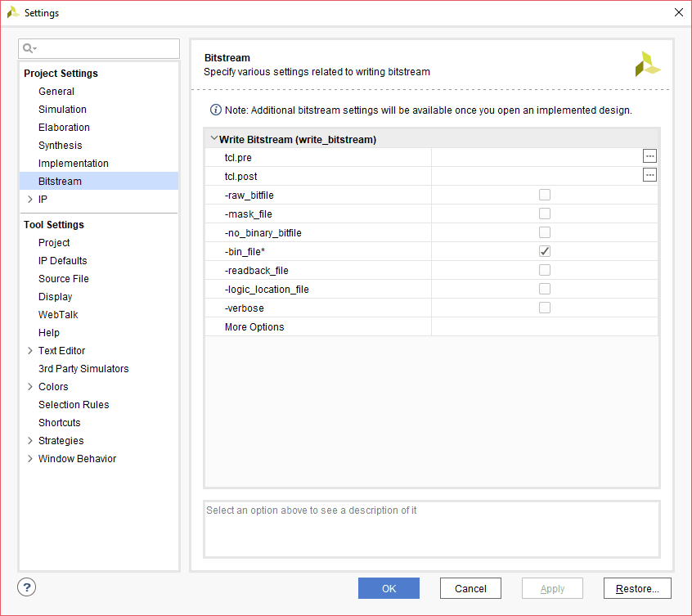692x616 pixels.
Task: Expand the IP tree node
Action: (x=29, y=200)
